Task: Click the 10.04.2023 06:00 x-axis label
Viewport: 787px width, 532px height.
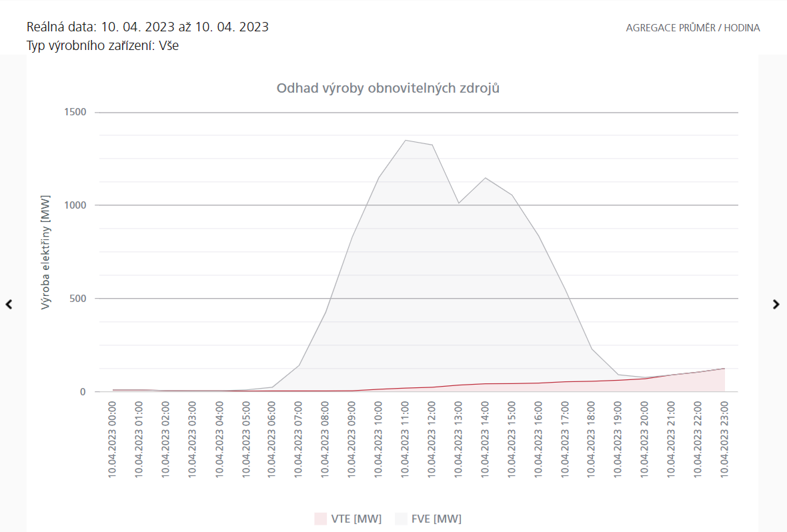Action: pos(271,439)
